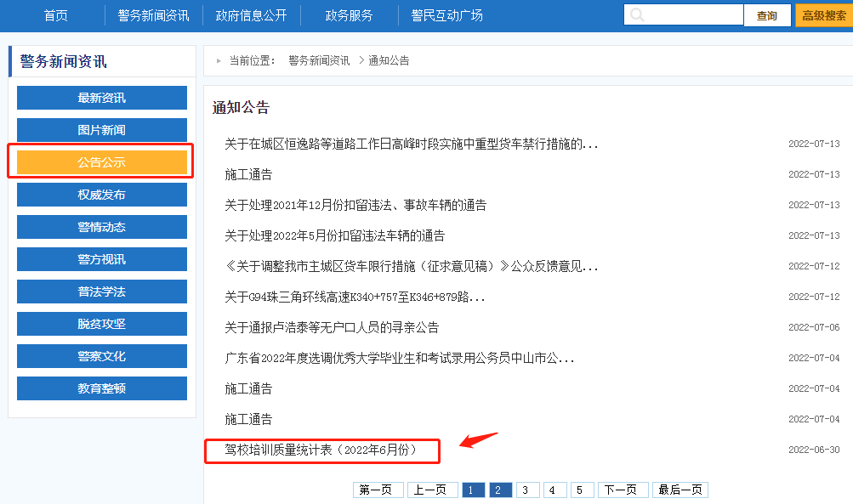This screenshot has height=504, width=853.
Task: Click 最后一页 last page button
Action: 680,490
